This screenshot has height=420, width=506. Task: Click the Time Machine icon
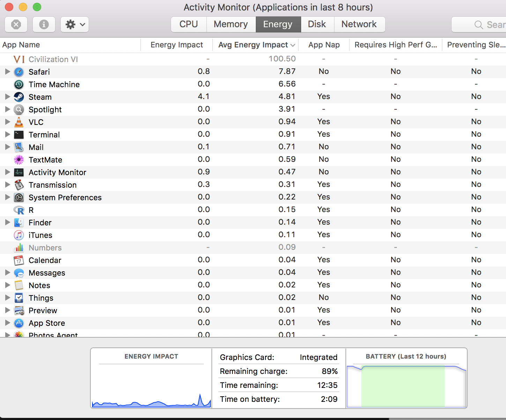pyautogui.click(x=19, y=84)
